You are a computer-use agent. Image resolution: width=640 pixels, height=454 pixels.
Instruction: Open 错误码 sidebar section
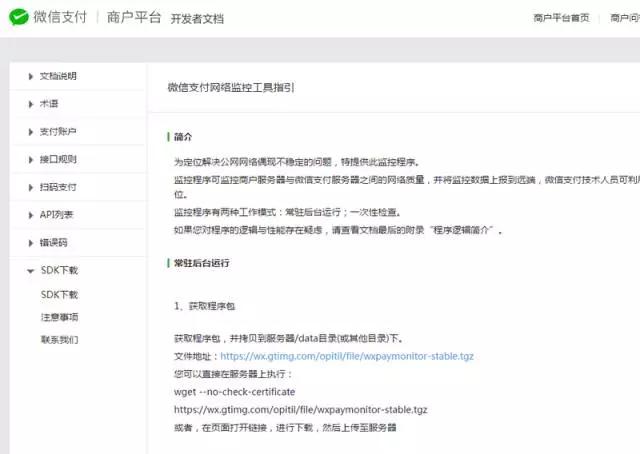[x=53, y=243]
